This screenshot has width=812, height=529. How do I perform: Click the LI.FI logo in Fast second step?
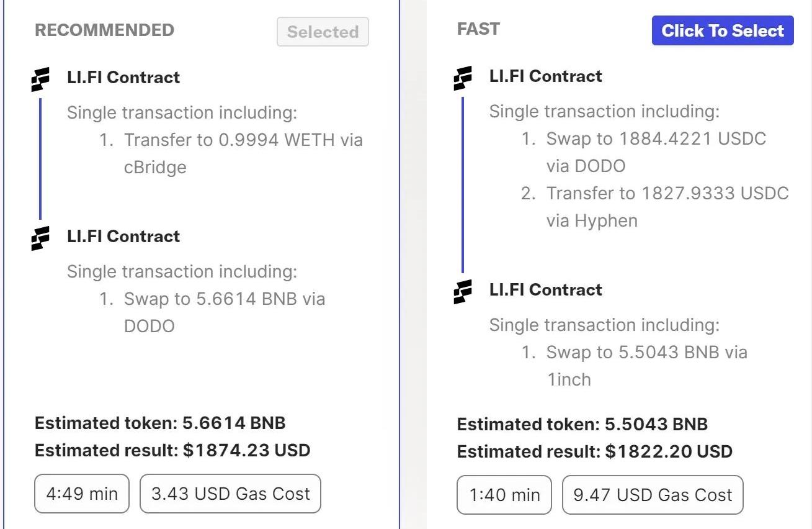[x=463, y=291]
